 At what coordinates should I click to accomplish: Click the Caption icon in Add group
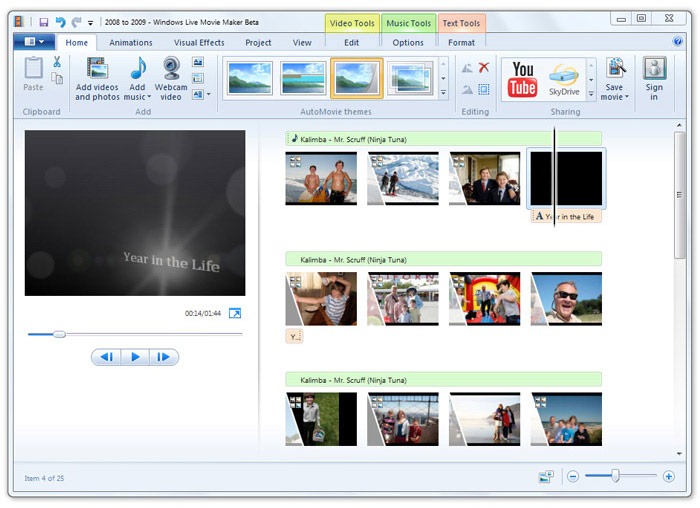pyautogui.click(x=198, y=78)
